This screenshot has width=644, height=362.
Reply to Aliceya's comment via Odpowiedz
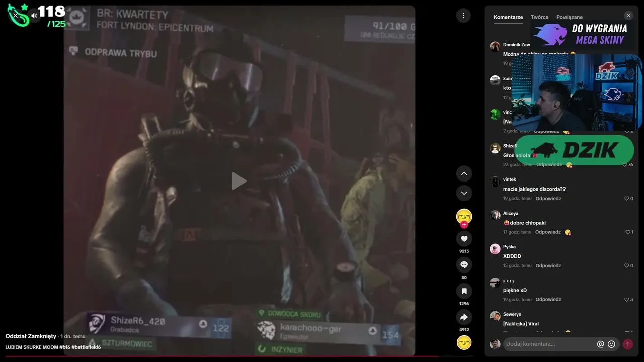coord(548,232)
